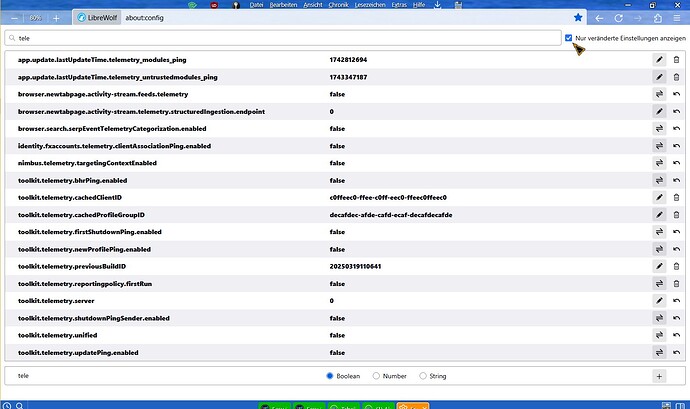This screenshot has height=409, width=690.
Task: Open the Ansicht menu
Action: [x=313, y=5]
